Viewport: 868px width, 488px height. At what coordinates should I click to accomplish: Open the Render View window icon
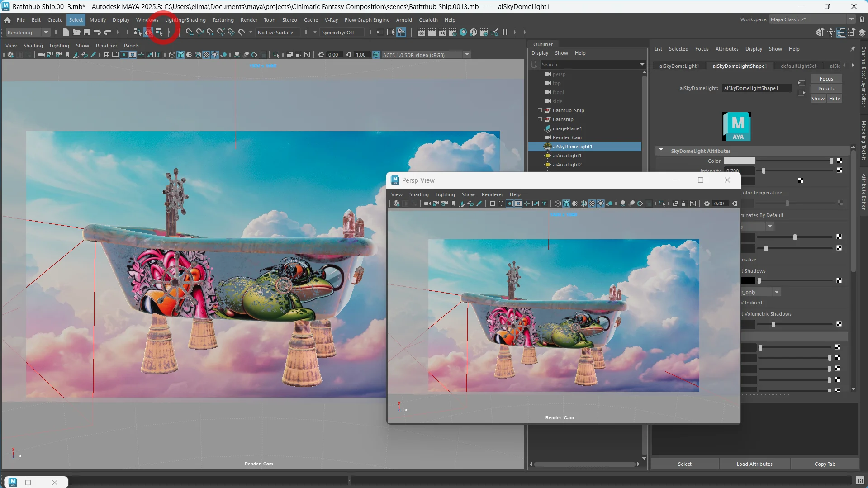tap(421, 32)
